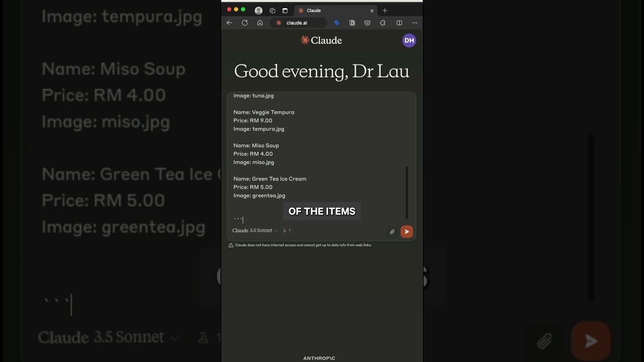Image resolution: width=644 pixels, height=362 pixels.
Task: Open the Notion web clipper extension
Action: coord(352,23)
